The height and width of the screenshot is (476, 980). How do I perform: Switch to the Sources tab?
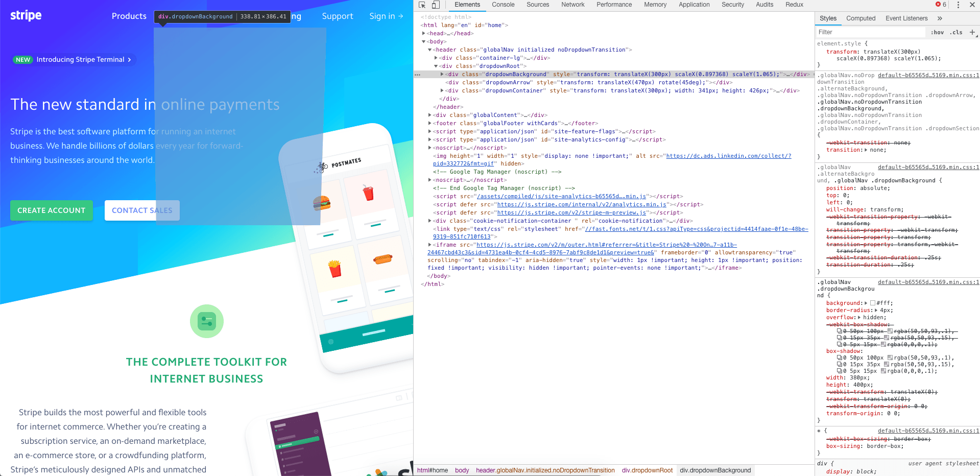(x=538, y=5)
